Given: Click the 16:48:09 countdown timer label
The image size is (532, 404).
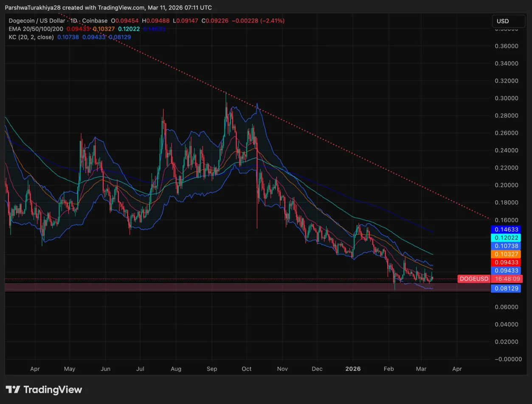Looking at the screenshot, I should pos(508,279).
